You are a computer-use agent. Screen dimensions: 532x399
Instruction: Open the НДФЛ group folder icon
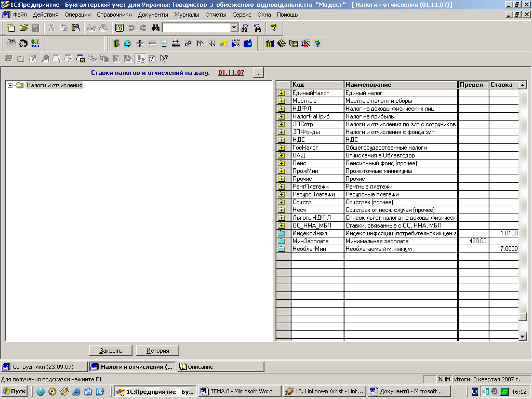[x=281, y=109]
